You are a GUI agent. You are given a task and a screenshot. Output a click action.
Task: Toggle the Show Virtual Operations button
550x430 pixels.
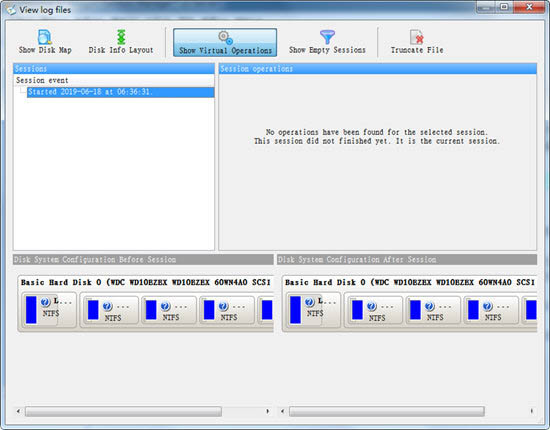[x=225, y=42]
